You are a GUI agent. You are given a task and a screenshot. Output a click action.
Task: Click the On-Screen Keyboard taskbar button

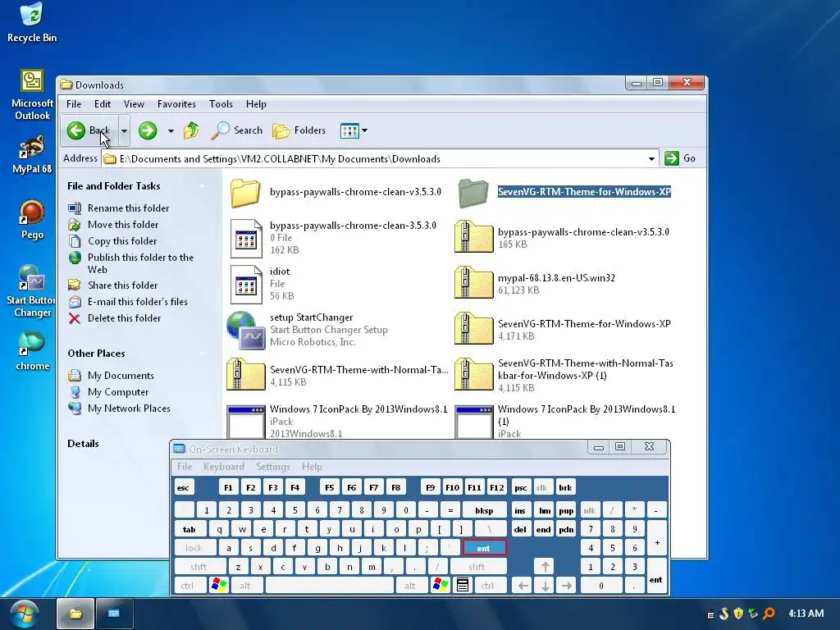[x=114, y=614]
